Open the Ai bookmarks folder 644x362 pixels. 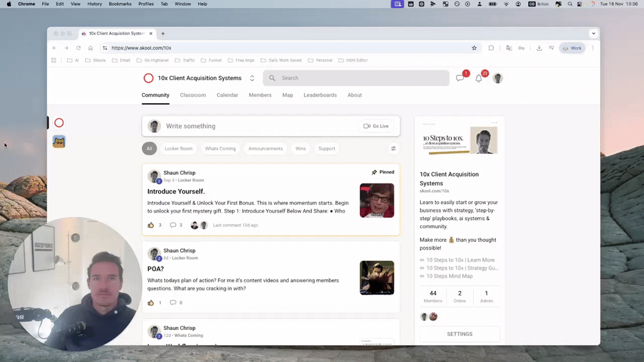(73, 60)
